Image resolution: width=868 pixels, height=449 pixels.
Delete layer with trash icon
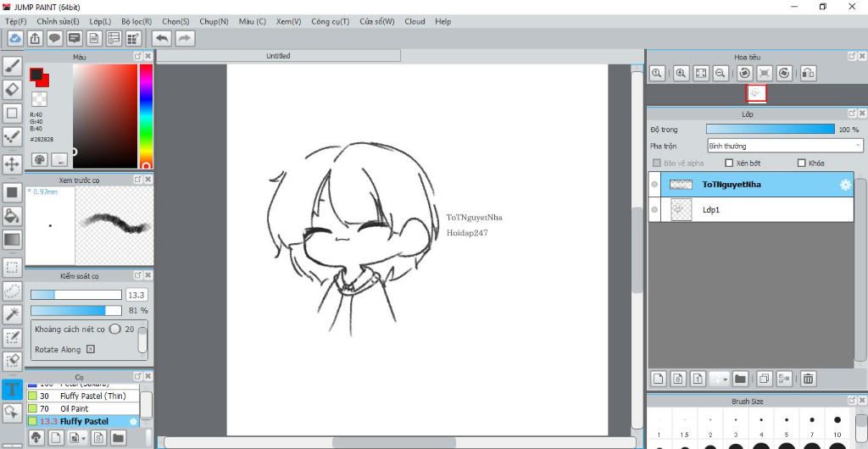click(808, 379)
